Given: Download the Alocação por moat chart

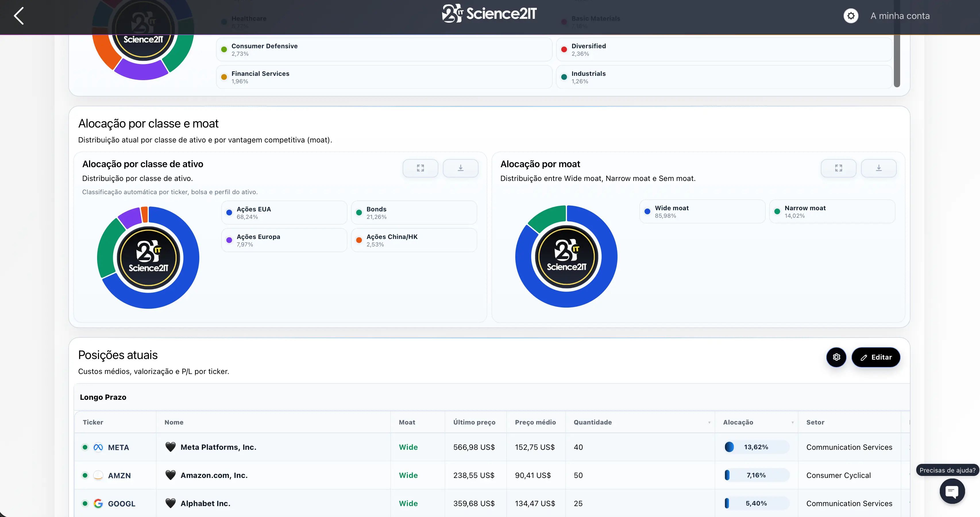Looking at the screenshot, I should (x=879, y=168).
